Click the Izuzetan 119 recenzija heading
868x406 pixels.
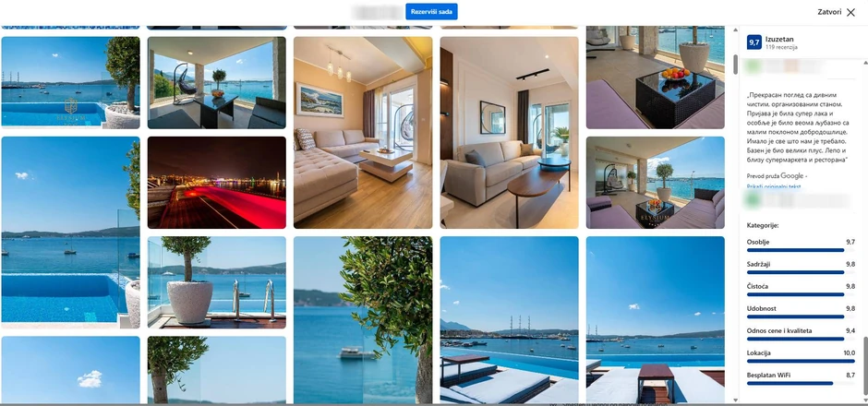point(781,42)
